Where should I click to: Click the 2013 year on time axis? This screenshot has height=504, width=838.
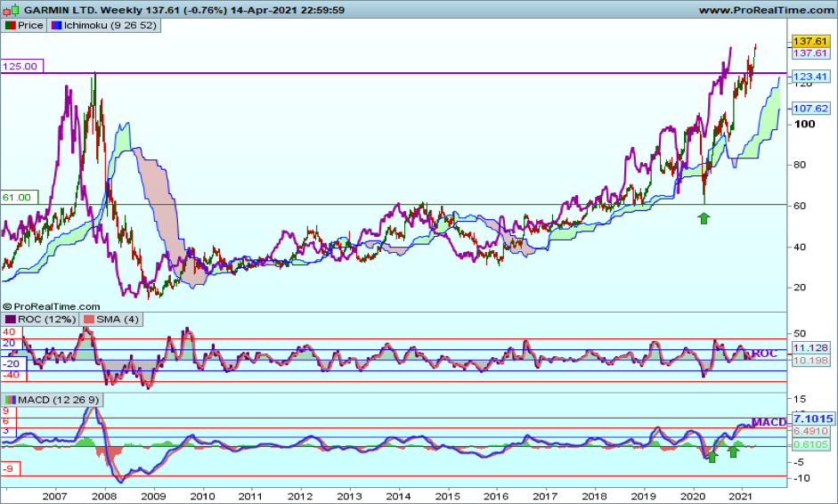click(349, 497)
